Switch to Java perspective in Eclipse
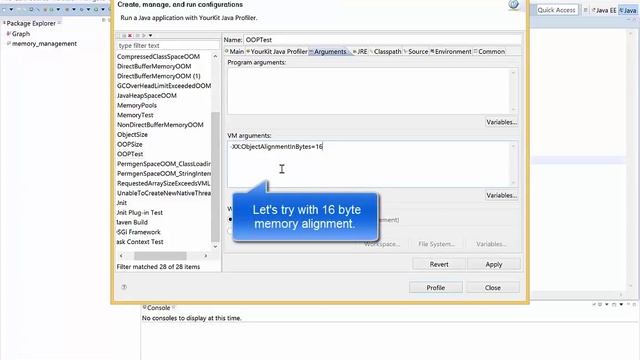The width and height of the screenshot is (640, 360). [628, 11]
